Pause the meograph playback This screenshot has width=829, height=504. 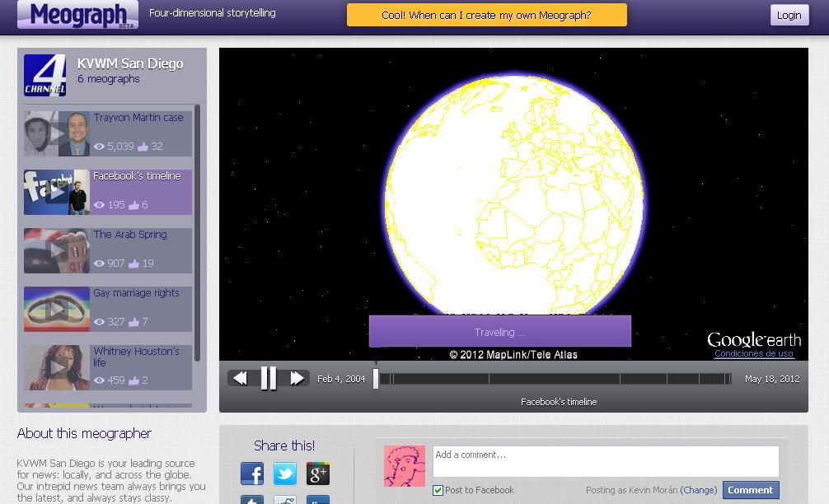coord(269,378)
